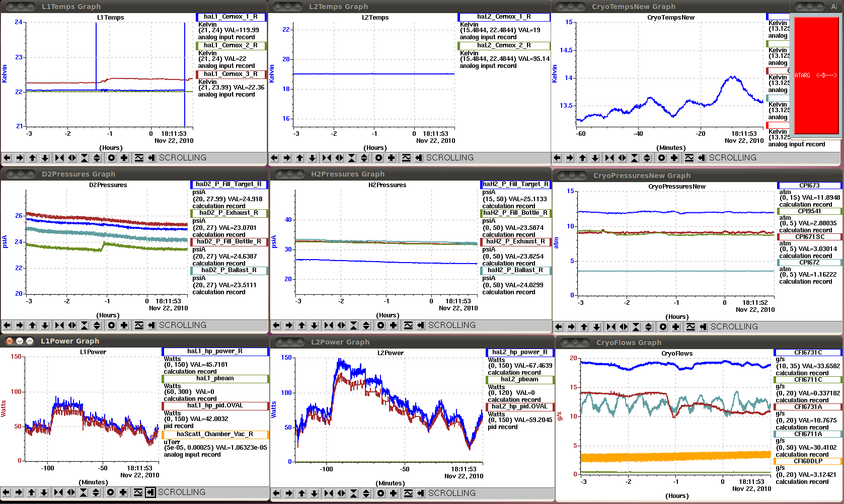844x504 pixels.
Task: Pan up in L1Temps Graph toolbar
Action: (32, 158)
